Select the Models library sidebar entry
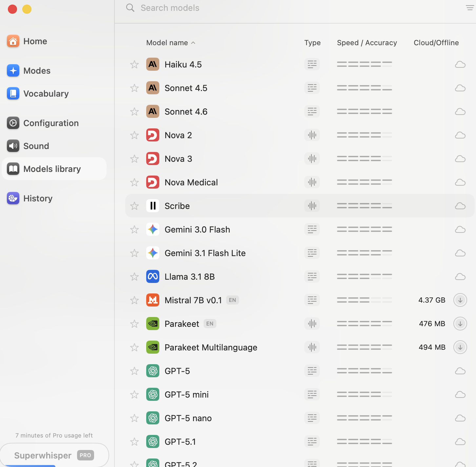The width and height of the screenshot is (476, 467). 54,169
